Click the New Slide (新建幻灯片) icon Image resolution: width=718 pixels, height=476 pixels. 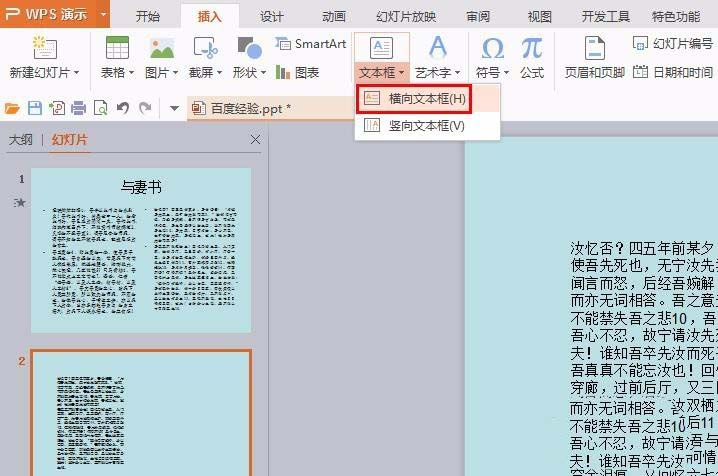coord(44,48)
